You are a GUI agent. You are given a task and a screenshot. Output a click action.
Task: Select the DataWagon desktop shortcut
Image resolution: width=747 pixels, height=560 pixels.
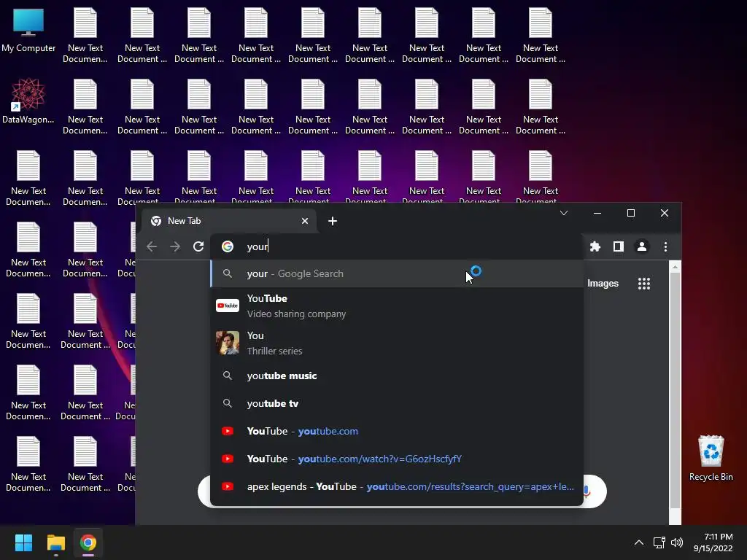pos(28,101)
